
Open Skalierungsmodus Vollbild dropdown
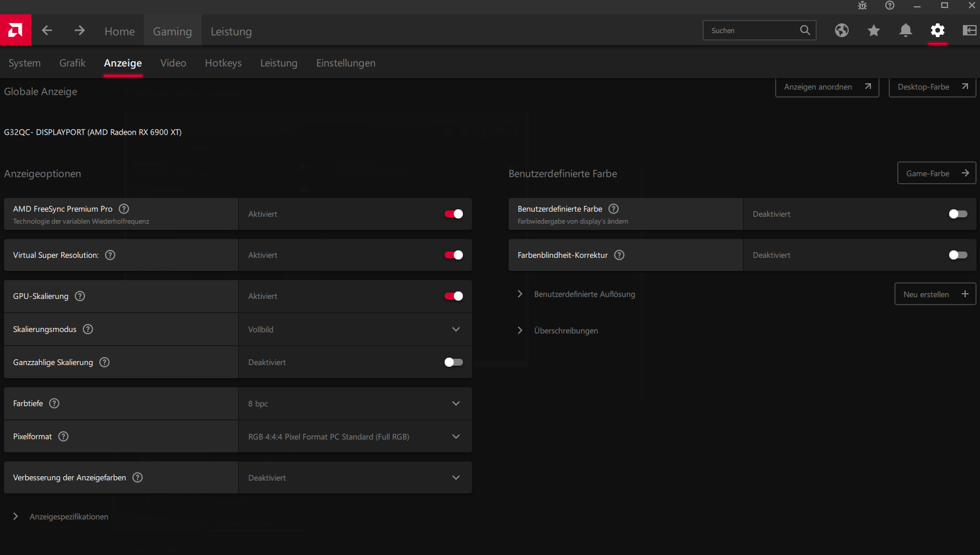click(355, 329)
